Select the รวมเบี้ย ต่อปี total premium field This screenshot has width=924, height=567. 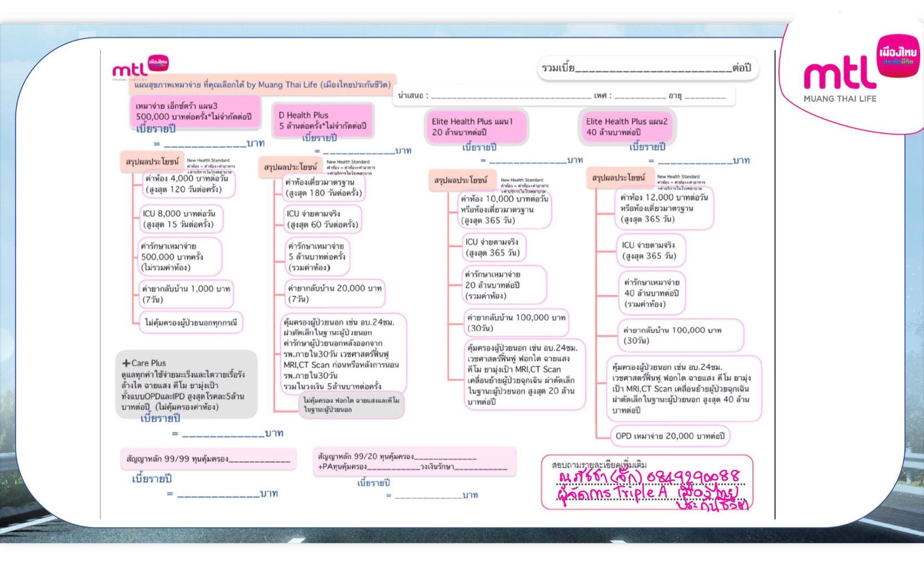pyautogui.click(x=647, y=69)
